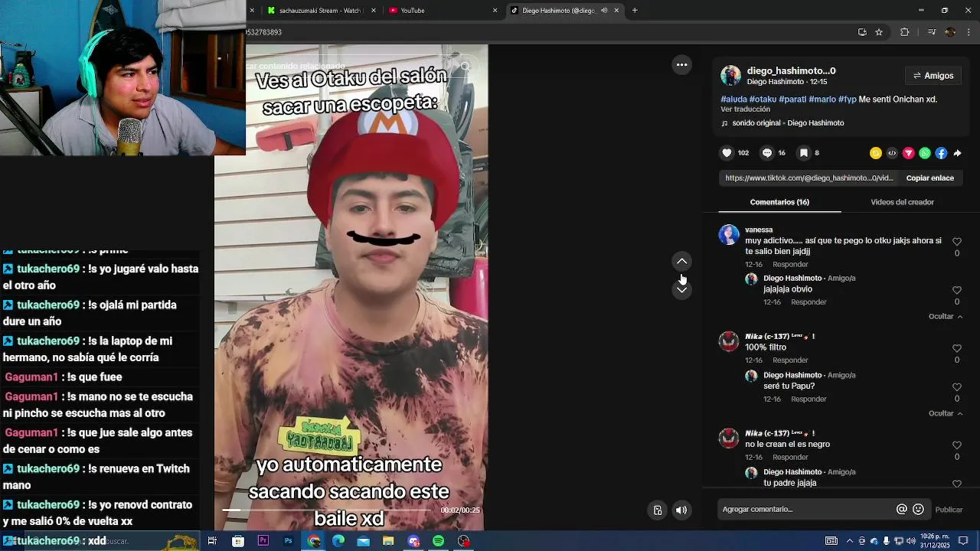
Task: Open Microsoft Edge from the taskbar
Action: (338, 541)
